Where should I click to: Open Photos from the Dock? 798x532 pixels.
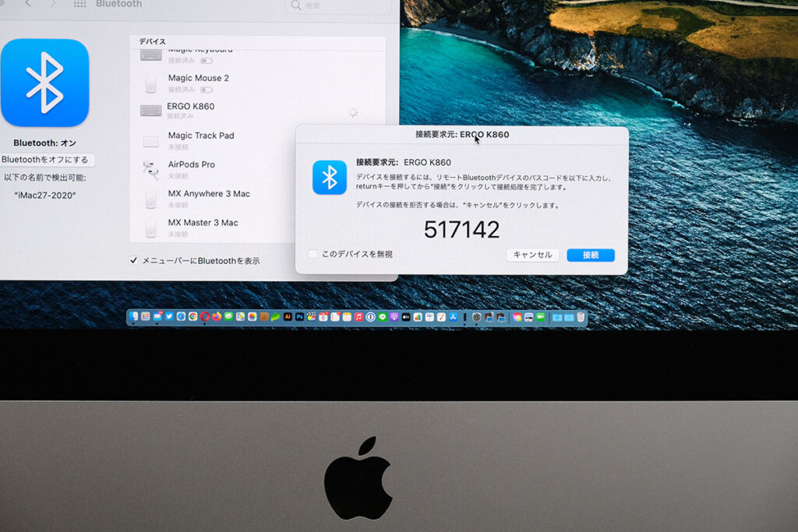point(252,316)
